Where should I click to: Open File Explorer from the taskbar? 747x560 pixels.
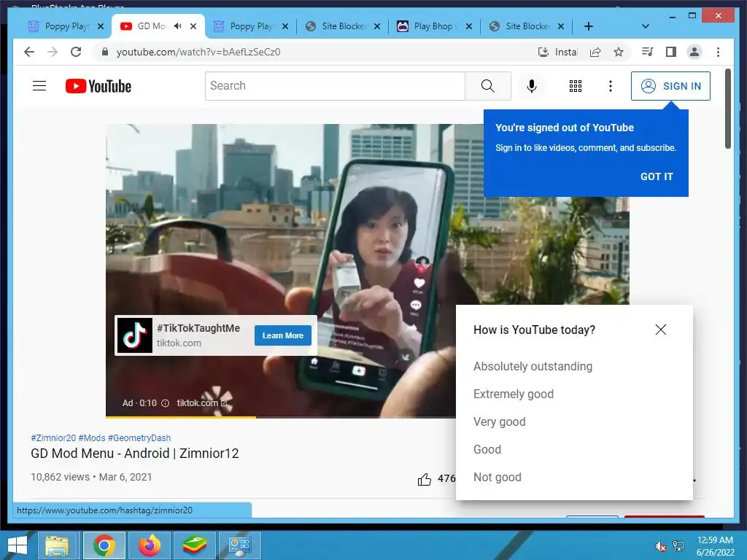coord(57,545)
